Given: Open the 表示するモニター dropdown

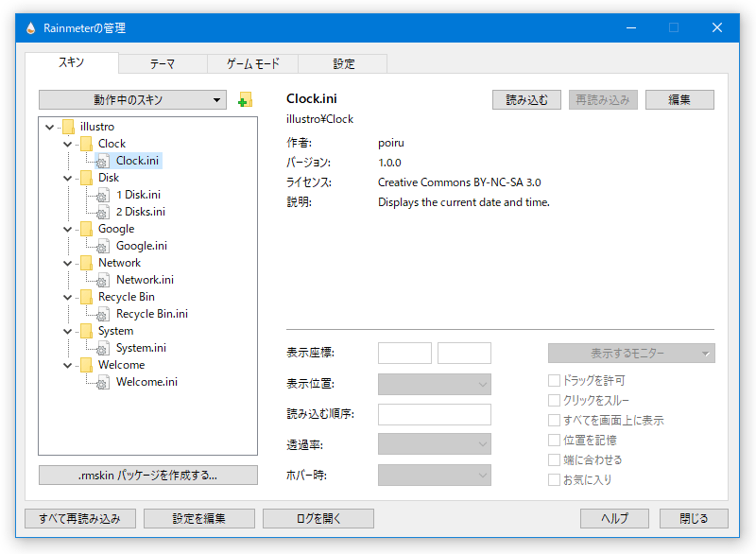Looking at the screenshot, I should coord(631,354).
